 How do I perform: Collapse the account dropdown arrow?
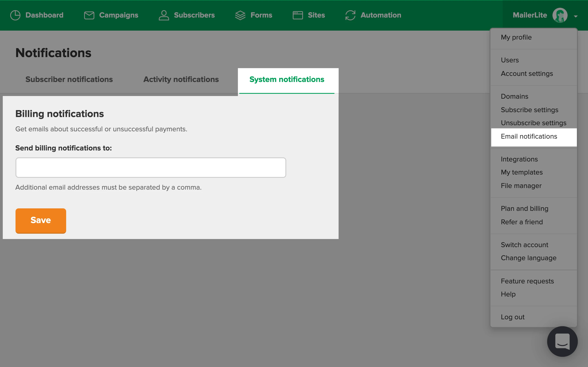pos(576,16)
